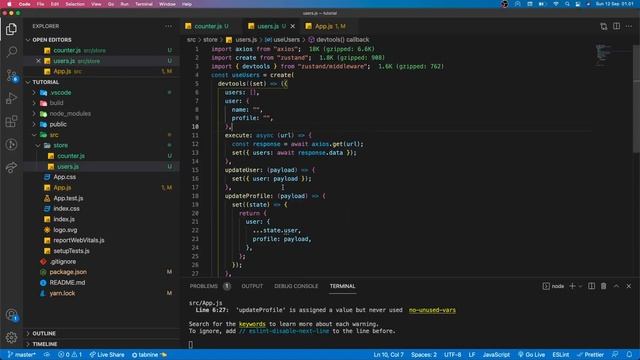The width and height of the screenshot is (640, 360).
Task: Click Live Share in status bar
Action: tap(107, 355)
